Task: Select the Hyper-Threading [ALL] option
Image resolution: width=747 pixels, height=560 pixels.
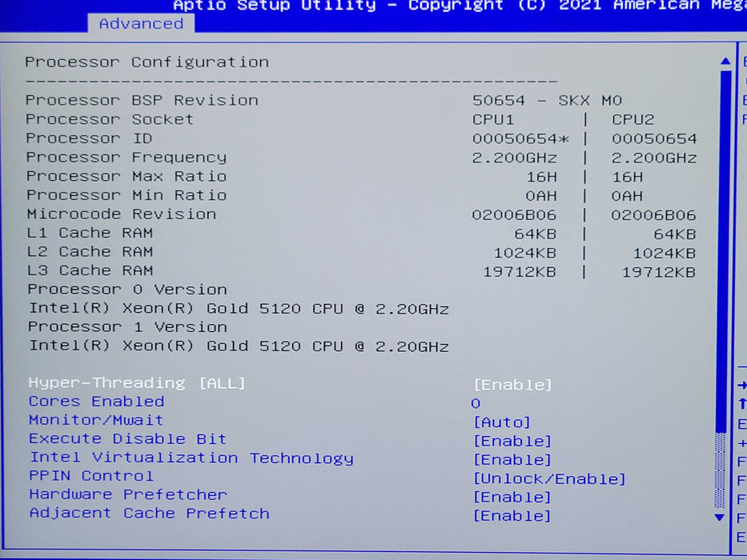Action: coord(137,383)
